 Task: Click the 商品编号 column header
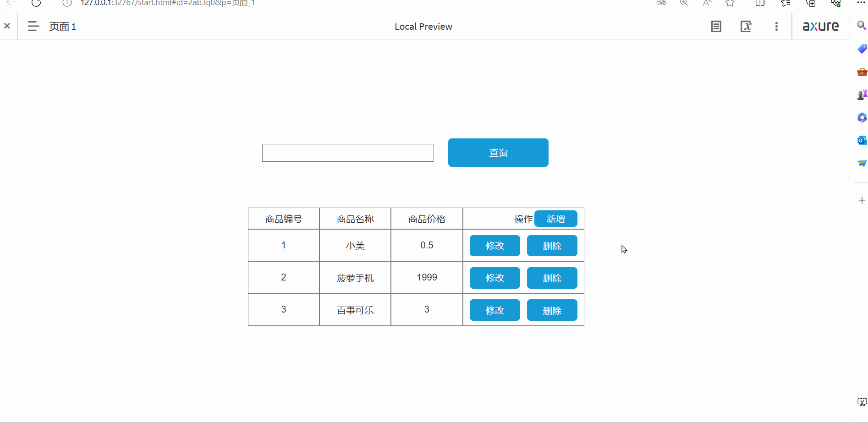[284, 219]
